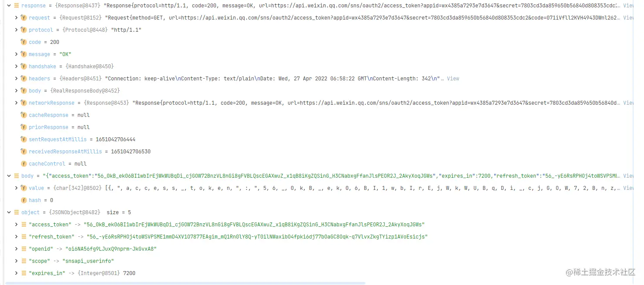644x285 pixels.
Task: Click the variable icon beside response
Action: [16, 6]
